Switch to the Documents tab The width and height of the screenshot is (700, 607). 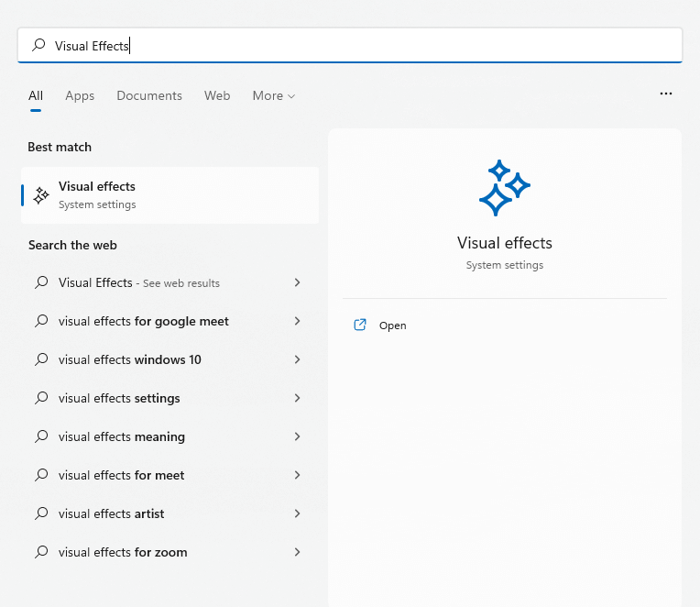coord(149,95)
